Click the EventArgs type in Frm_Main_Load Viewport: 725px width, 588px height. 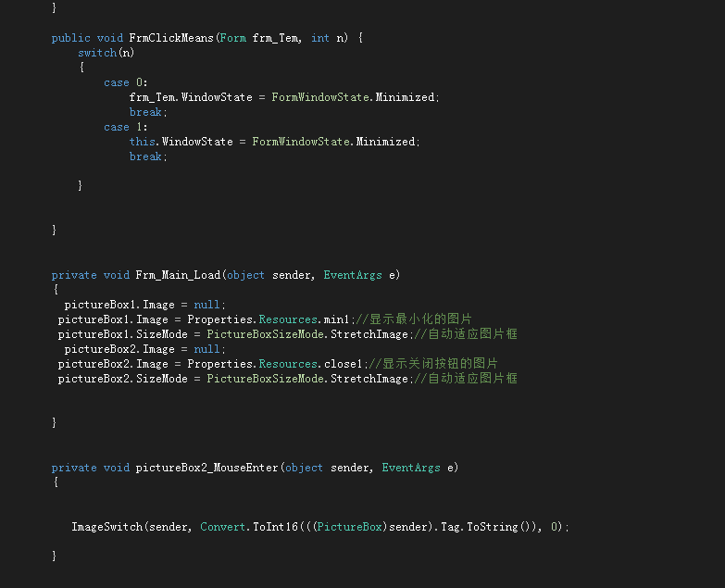353,275
